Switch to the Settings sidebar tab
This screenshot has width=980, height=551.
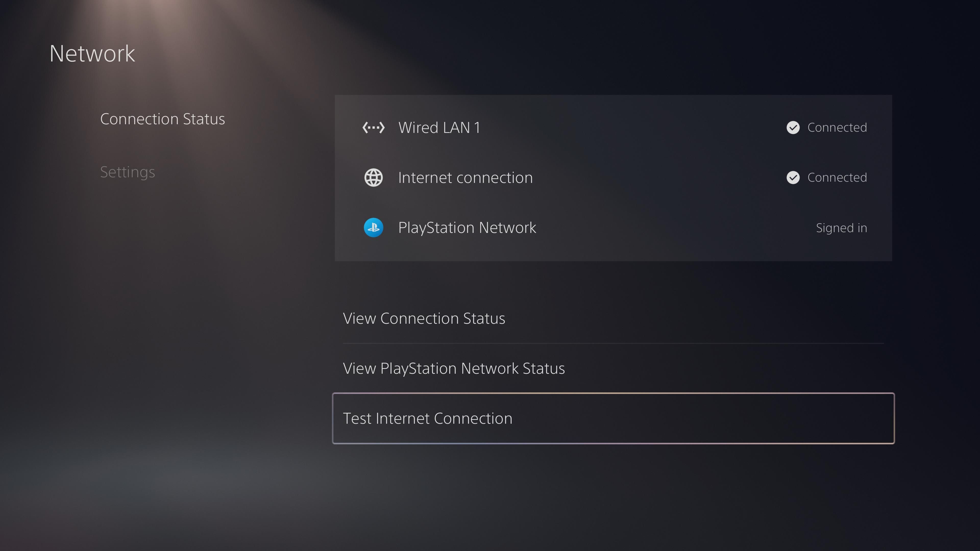coord(127,172)
